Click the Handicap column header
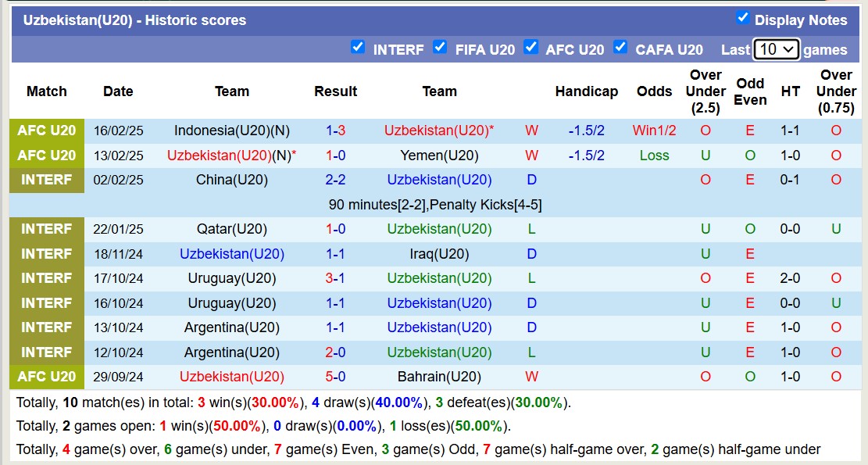The width and height of the screenshot is (868, 465). [x=587, y=91]
